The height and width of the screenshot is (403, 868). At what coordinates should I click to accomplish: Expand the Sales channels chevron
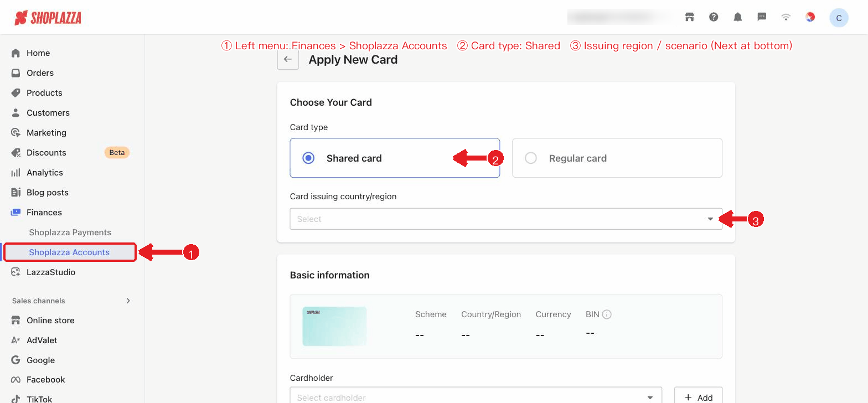coord(128,301)
